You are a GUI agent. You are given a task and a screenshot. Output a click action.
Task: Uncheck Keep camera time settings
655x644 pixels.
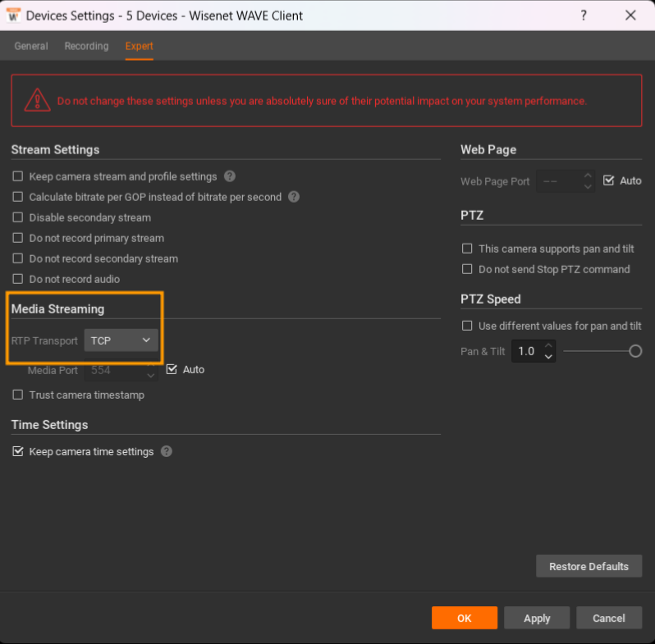point(17,451)
